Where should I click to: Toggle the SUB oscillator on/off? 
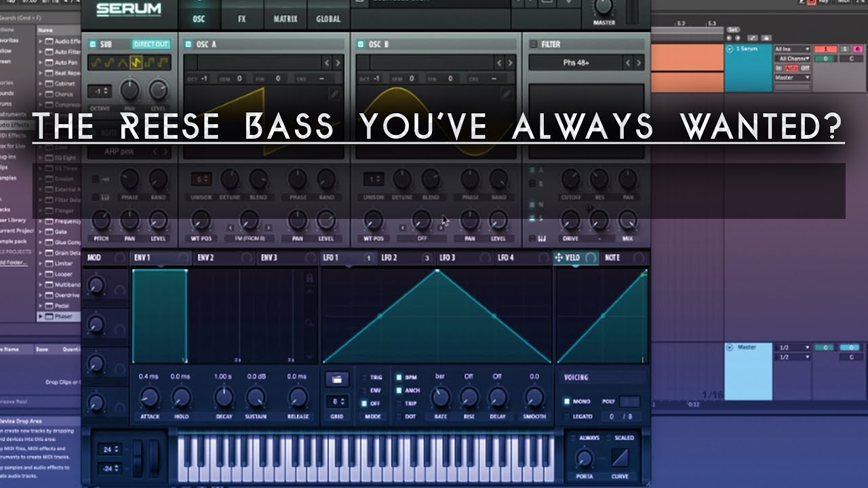(93, 44)
